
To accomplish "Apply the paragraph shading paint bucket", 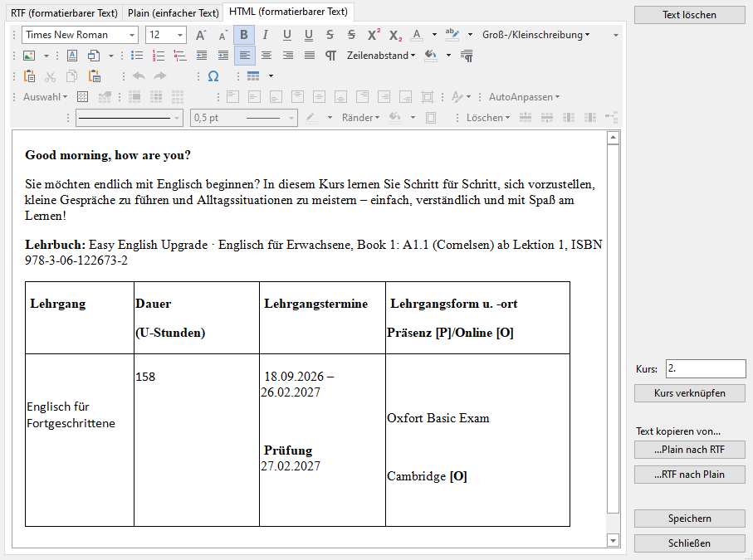I will [x=431, y=56].
